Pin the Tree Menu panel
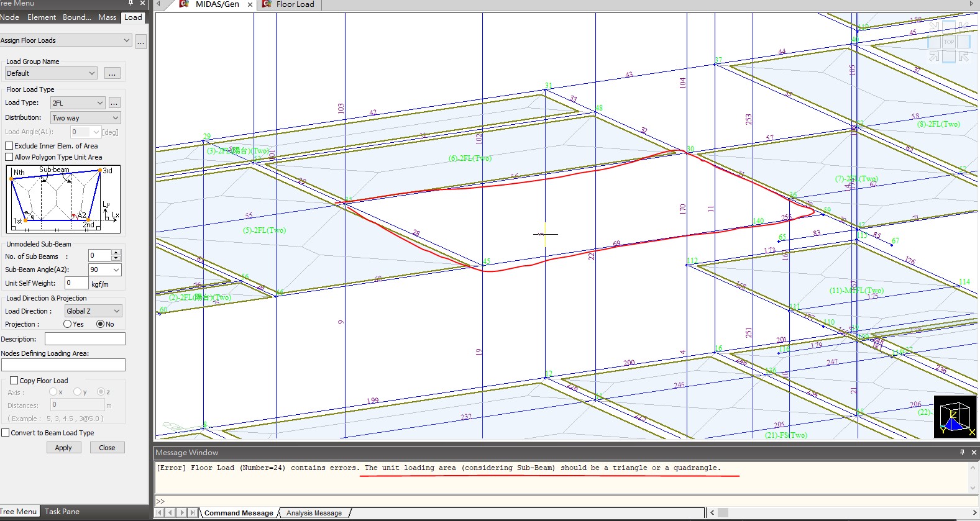Image resolution: width=980 pixels, height=521 pixels. [x=131, y=3]
